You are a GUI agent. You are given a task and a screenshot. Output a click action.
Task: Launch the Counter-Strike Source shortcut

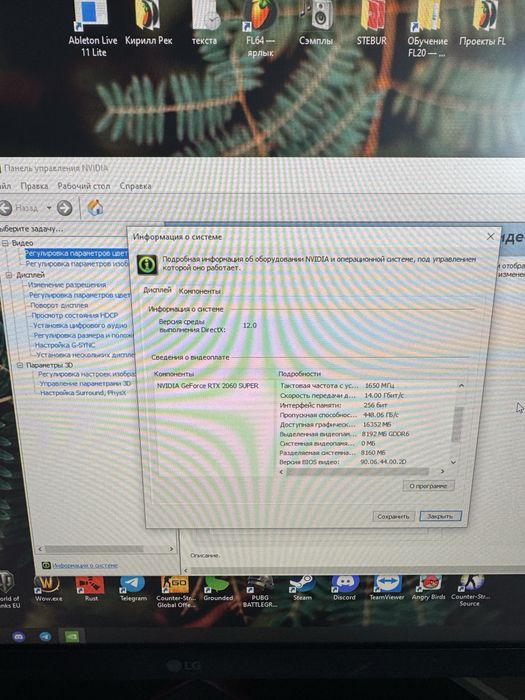tap(470, 592)
